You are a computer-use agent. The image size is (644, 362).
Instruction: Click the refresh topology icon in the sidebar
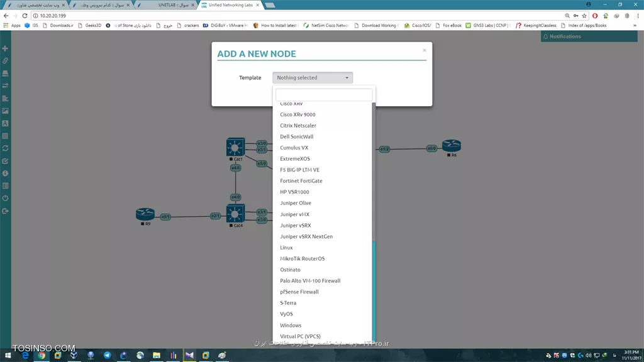(x=5, y=148)
